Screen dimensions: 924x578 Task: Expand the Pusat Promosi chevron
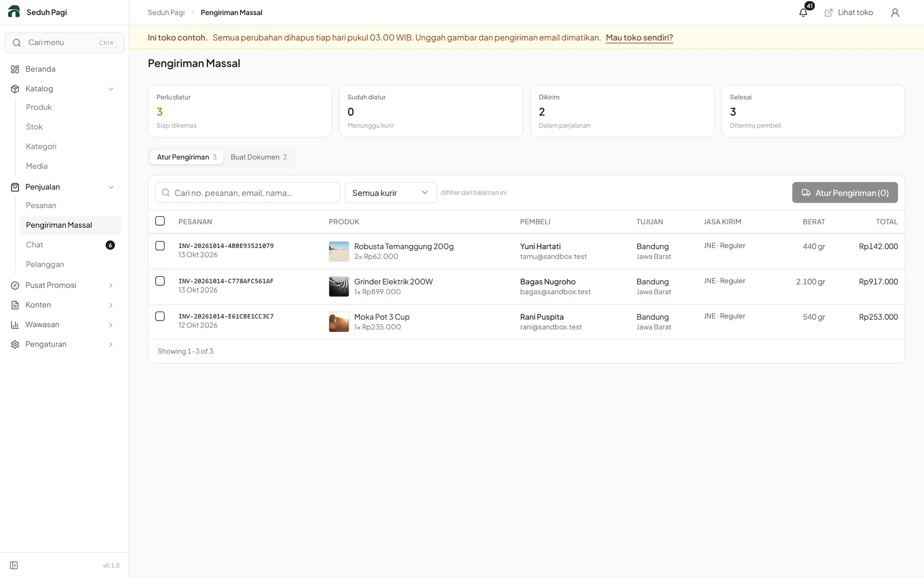coord(111,286)
